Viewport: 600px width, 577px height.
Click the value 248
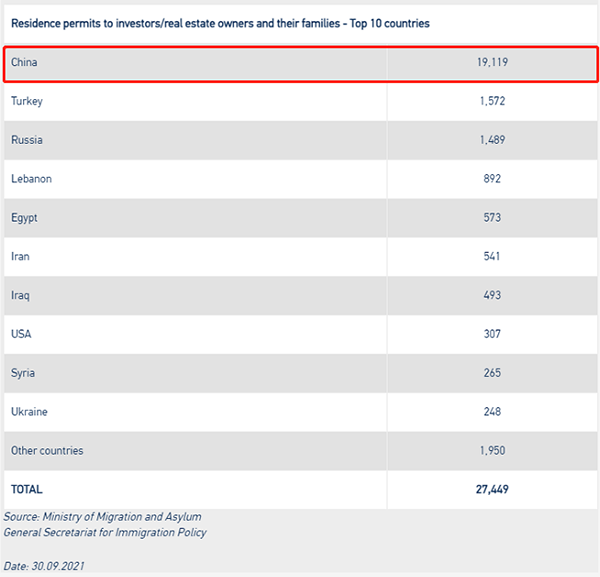[x=492, y=412]
